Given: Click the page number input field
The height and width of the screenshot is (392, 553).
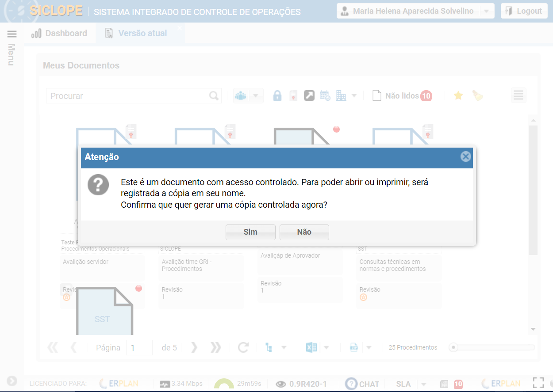Looking at the screenshot, I should [x=139, y=348].
